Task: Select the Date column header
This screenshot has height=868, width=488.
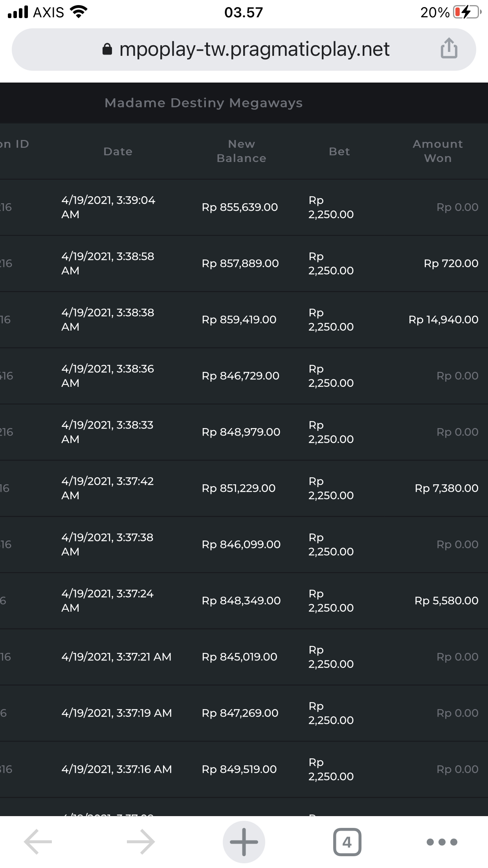Action: pos(118,151)
